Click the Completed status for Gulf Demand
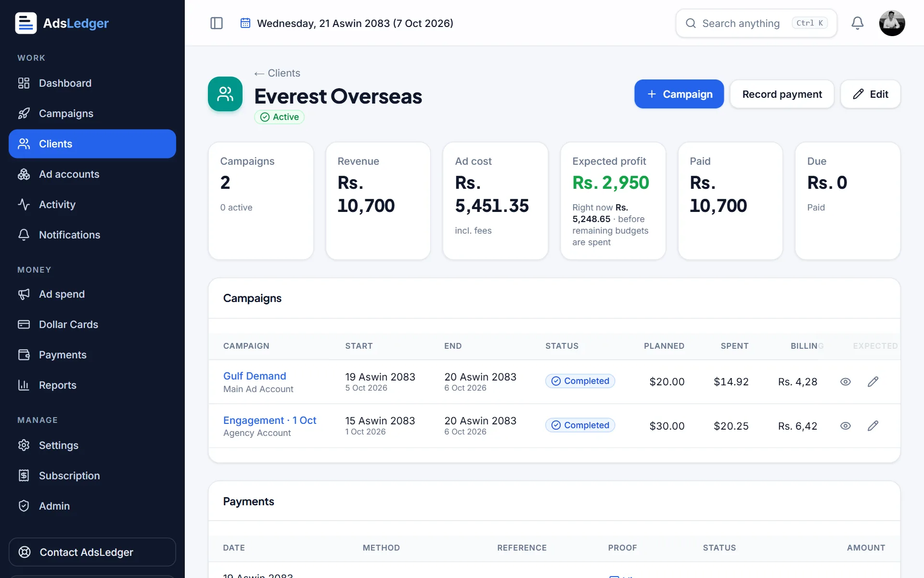The image size is (924, 578). coord(580,381)
